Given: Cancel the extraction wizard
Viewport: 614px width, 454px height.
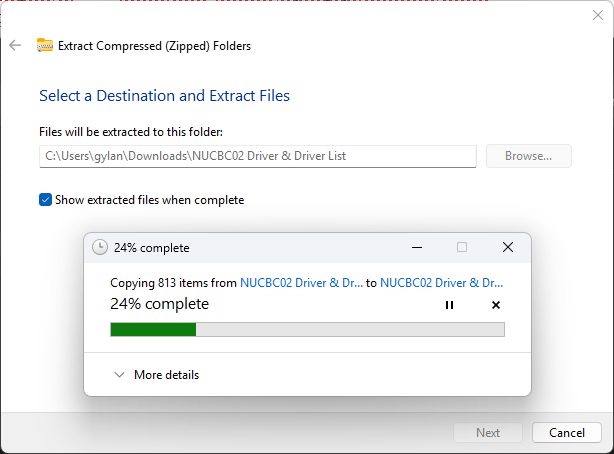Looking at the screenshot, I should [567, 433].
